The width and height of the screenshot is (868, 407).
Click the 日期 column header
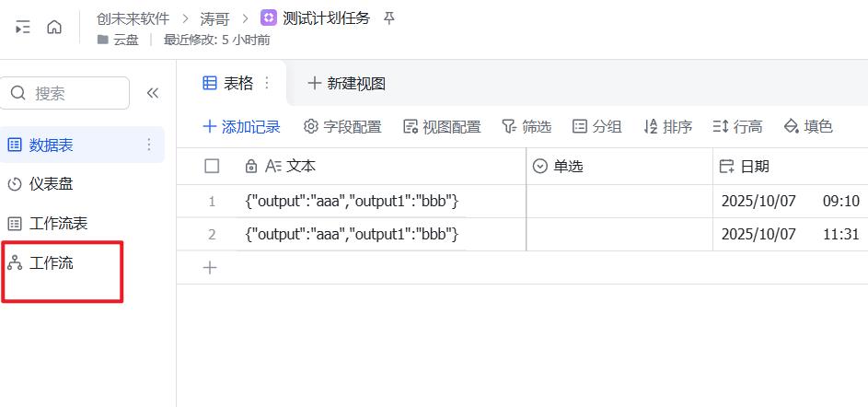tap(791, 166)
